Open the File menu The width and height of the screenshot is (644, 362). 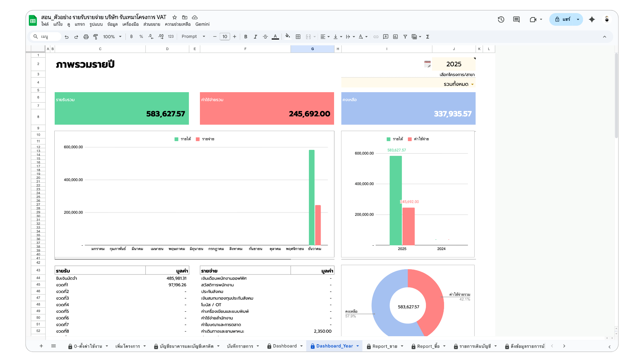(45, 24)
